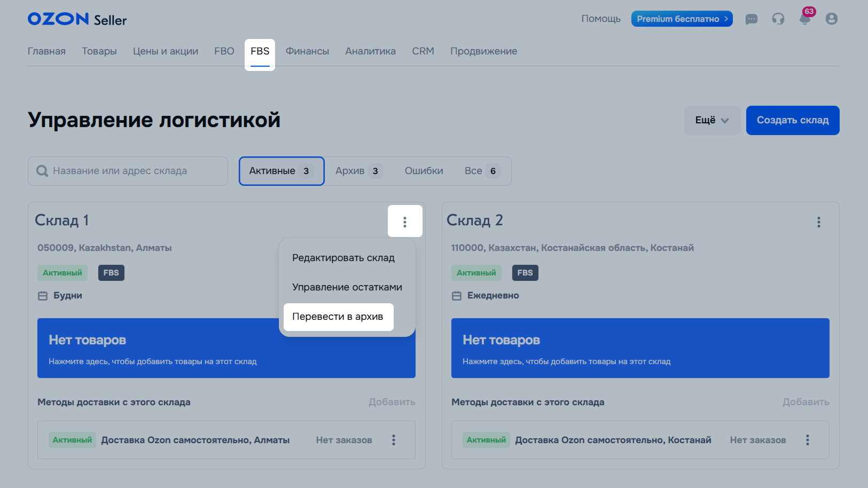Click Добавить for Склад 1 delivery methods

click(x=392, y=402)
